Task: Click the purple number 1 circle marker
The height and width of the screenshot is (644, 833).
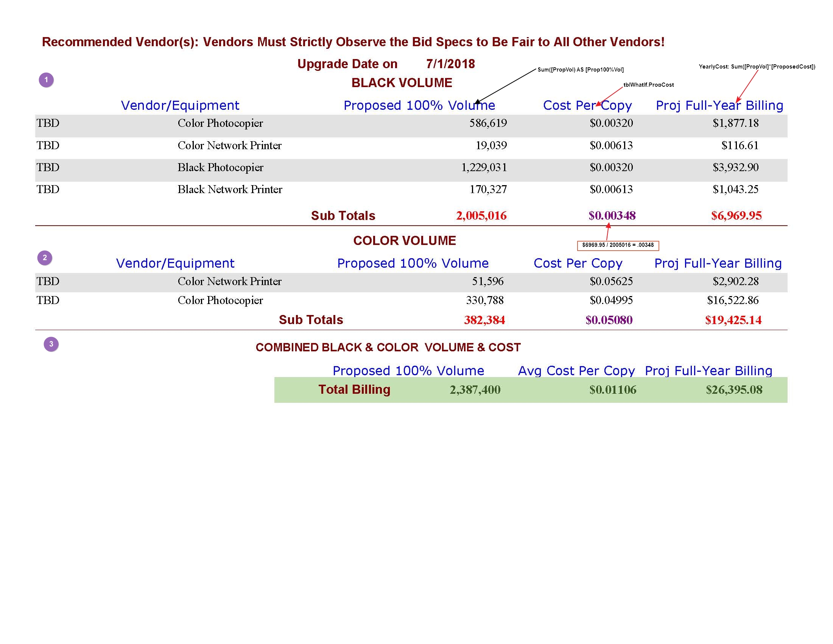Action: click(x=46, y=80)
